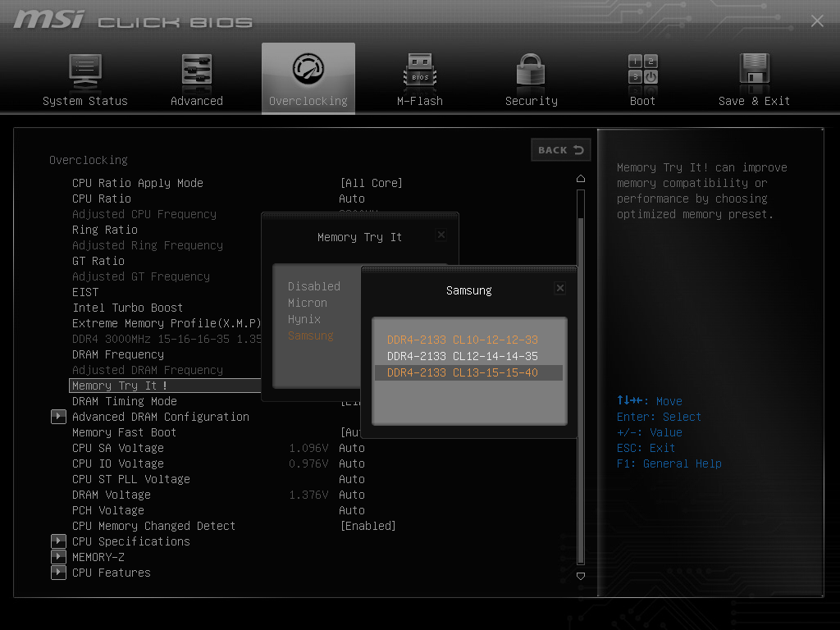Viewport: 840px width, 630px height.
Task: Select the CPU Ratio row label
Action: 102,199
